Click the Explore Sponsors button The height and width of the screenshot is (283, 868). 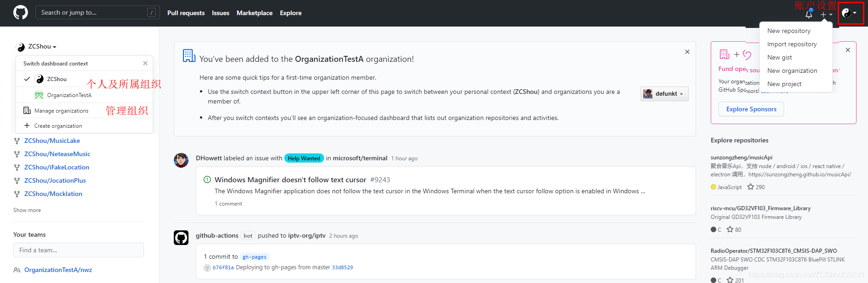[751, 109]
